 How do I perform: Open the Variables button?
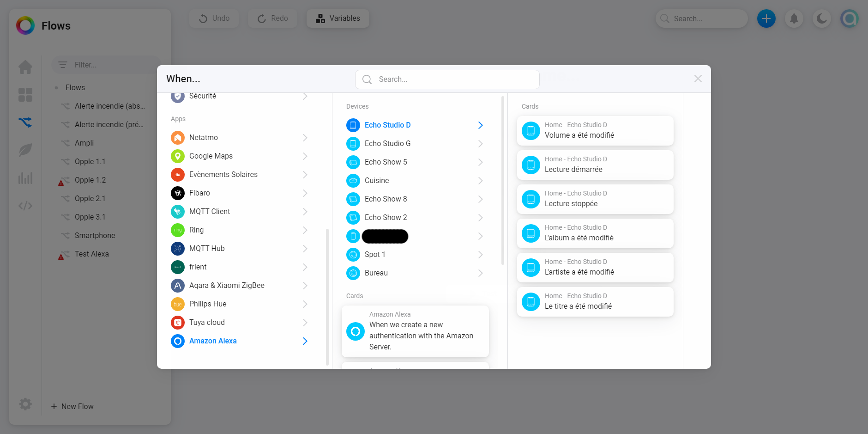click(x=338, y=18)
